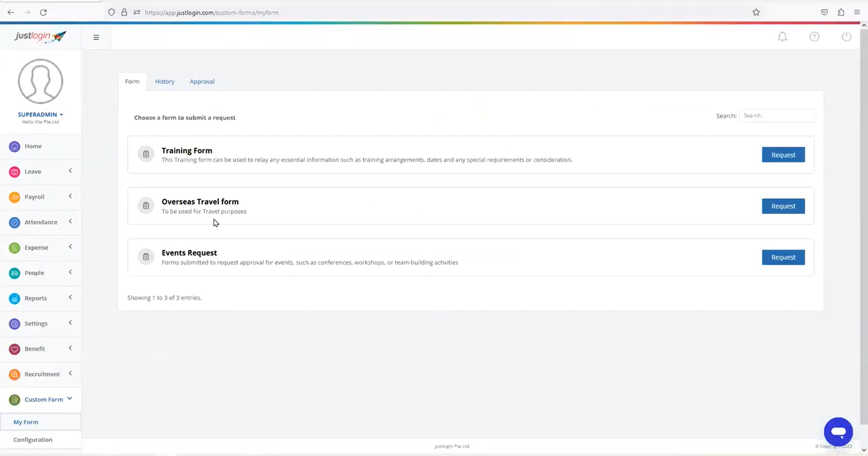The height and width of the screenshot is (456, 868).
Task: Open the help question mark icon
Action: (814, 37)
